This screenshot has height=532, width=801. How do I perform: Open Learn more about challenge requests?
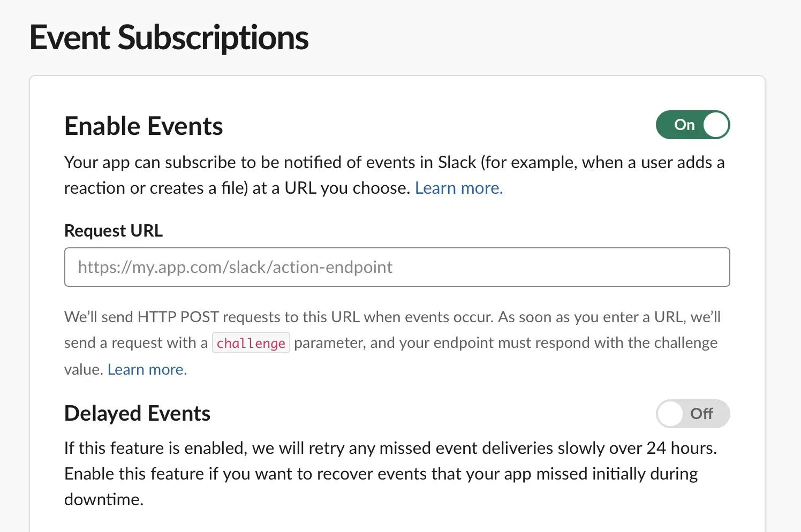147,369
